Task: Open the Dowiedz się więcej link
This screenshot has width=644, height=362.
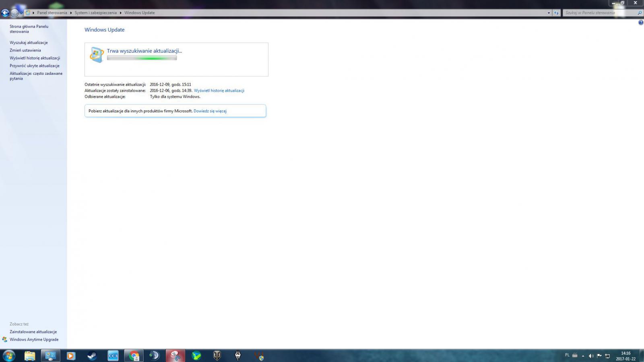Action: click(210, 111)
